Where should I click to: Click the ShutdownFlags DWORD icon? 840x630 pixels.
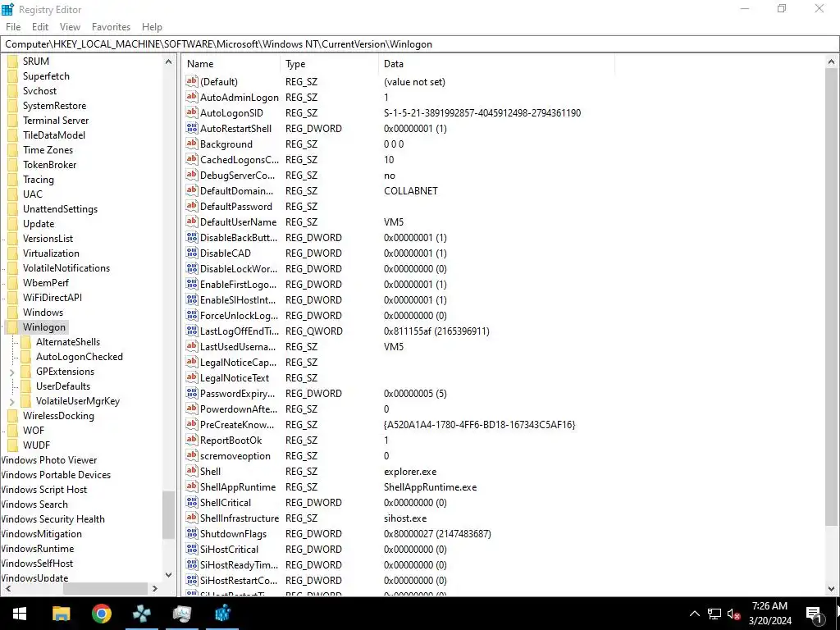[192, 533]
